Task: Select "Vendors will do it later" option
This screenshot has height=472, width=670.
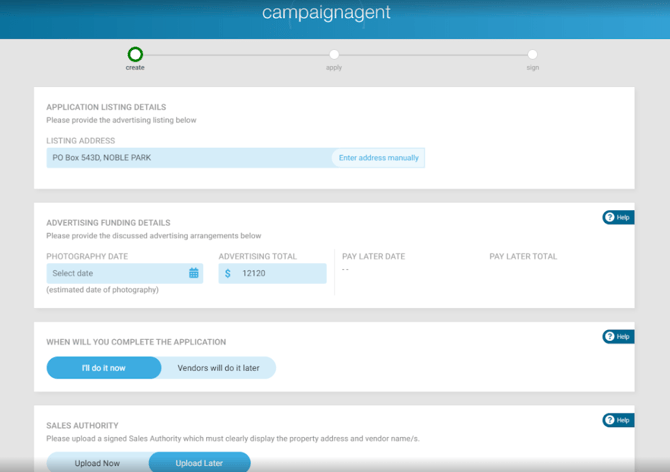Action: [218, 368]
